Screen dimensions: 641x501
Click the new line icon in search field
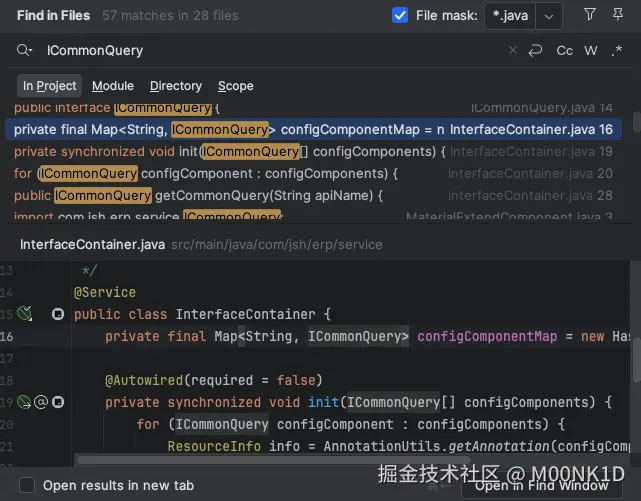(x=535, y=51)
